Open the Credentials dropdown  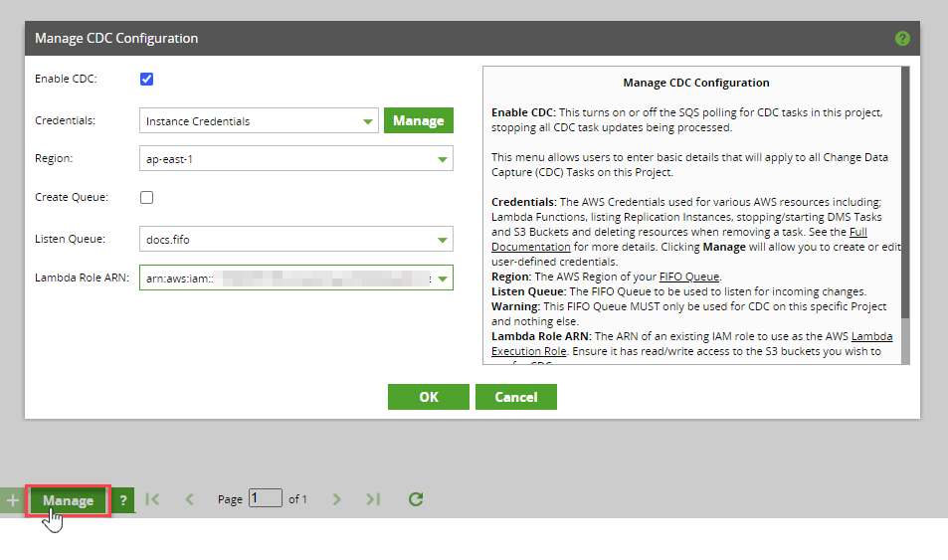coord(259,121)
